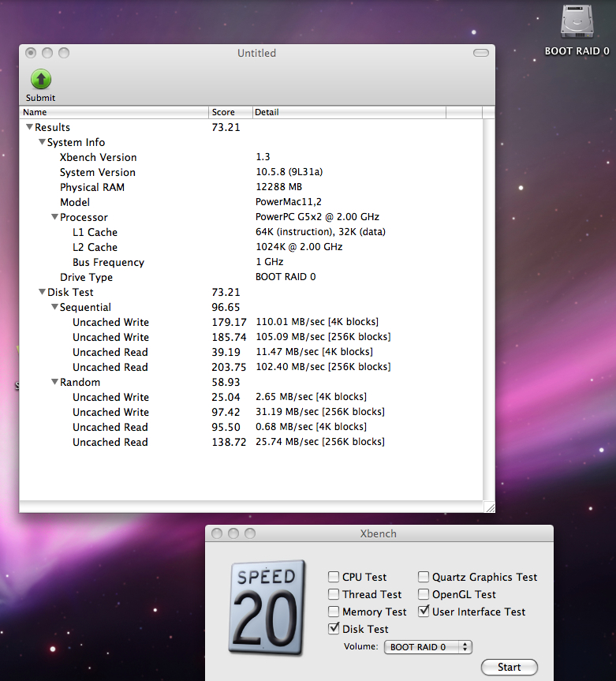Sort by the Detail column header
This screenshot has height=681, width=616.
click(x=349, y=112)
